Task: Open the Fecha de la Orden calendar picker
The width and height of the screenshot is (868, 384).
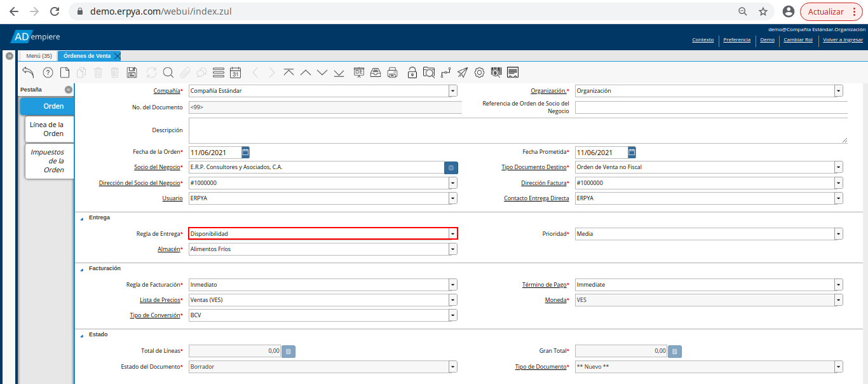Action: pos(246,153)
